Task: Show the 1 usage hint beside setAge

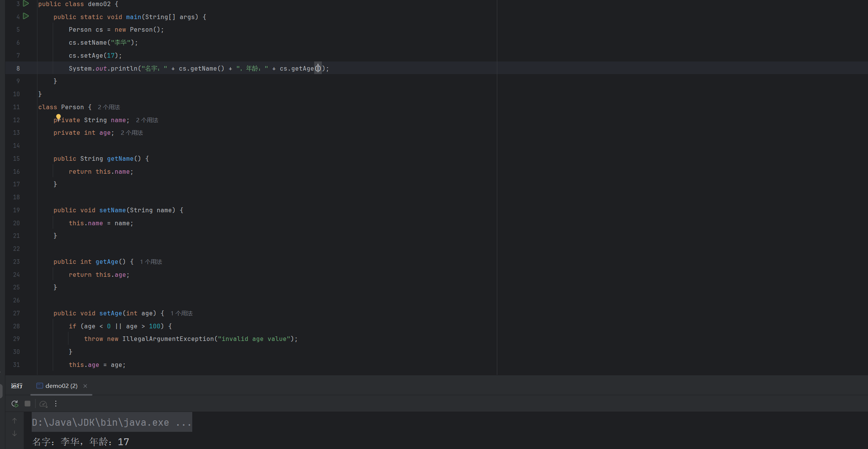Action: (x=182, y=313)
